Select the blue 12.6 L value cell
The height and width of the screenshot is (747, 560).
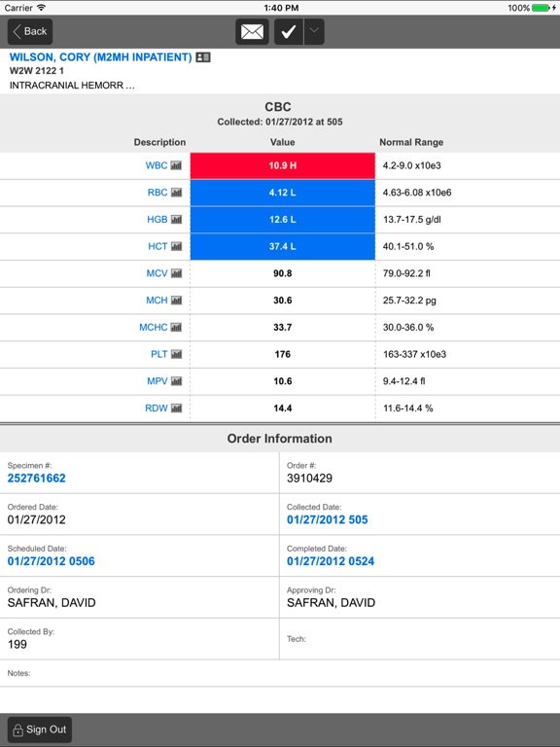(x=282, y=220)
